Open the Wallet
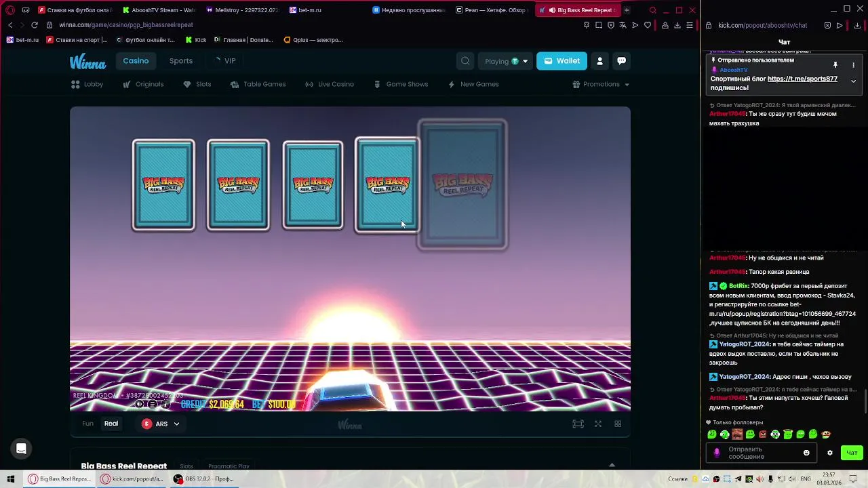The image size is (868, 488). tap(561, 61)
